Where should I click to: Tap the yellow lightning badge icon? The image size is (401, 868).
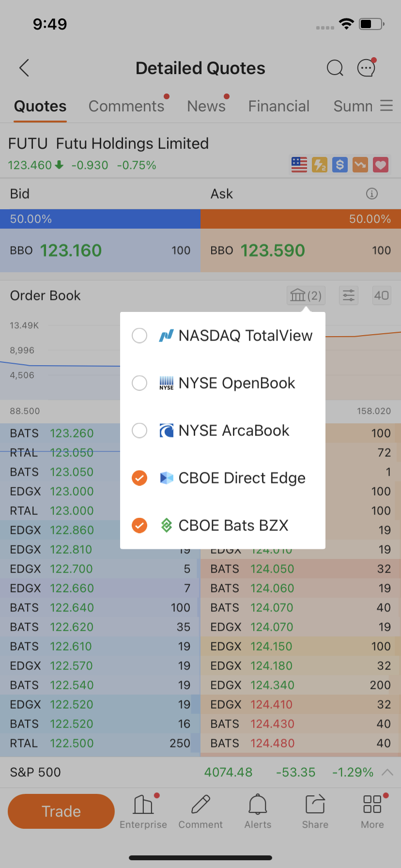tap(320, 165)
